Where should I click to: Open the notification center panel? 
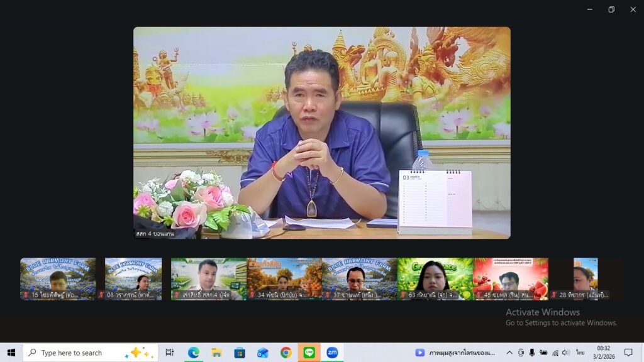click(x=628, y=353)
